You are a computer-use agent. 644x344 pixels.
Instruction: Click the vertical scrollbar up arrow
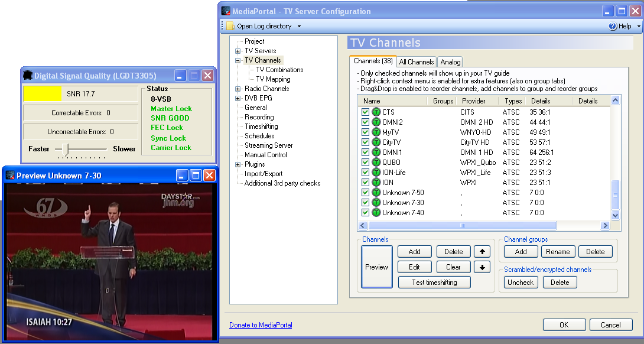pos(615,100)
